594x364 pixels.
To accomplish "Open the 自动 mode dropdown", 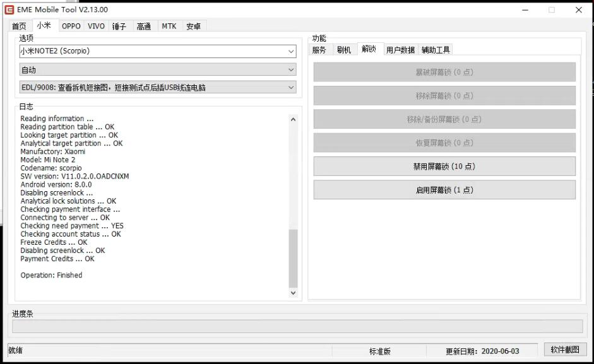I will pos(158,69).
